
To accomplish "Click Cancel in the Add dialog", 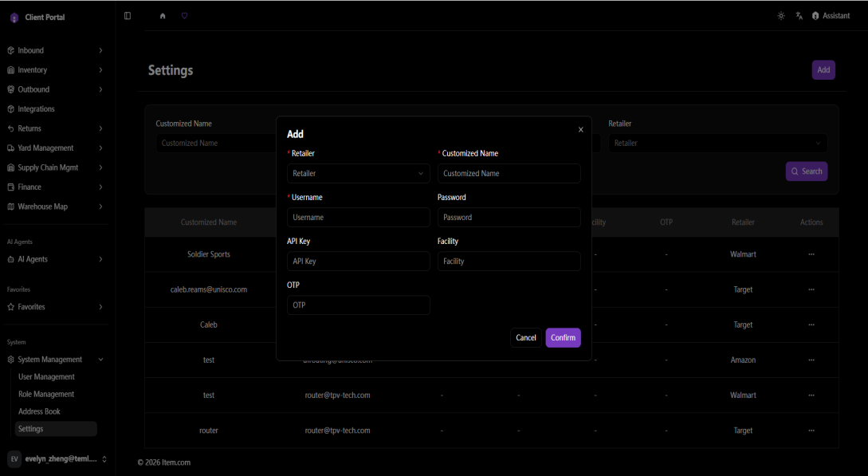I will [x=526, y=337].
